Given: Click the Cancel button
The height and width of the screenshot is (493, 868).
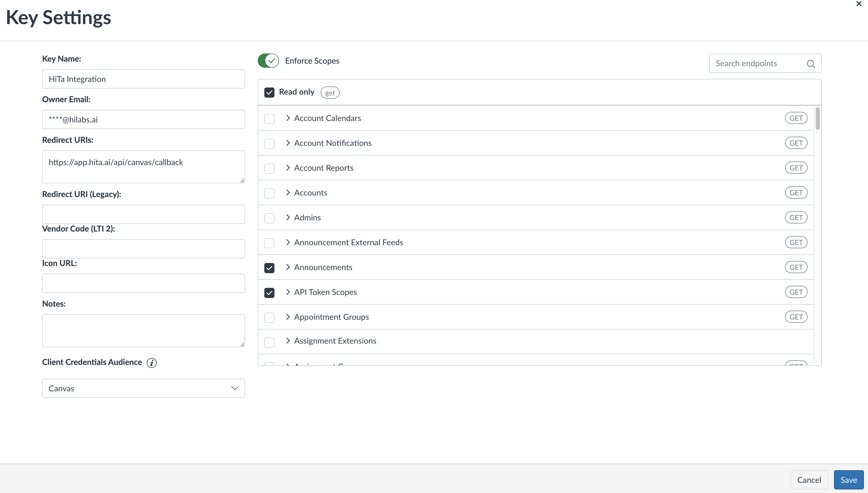Looking at the screenshot, I should pos(809,480).
